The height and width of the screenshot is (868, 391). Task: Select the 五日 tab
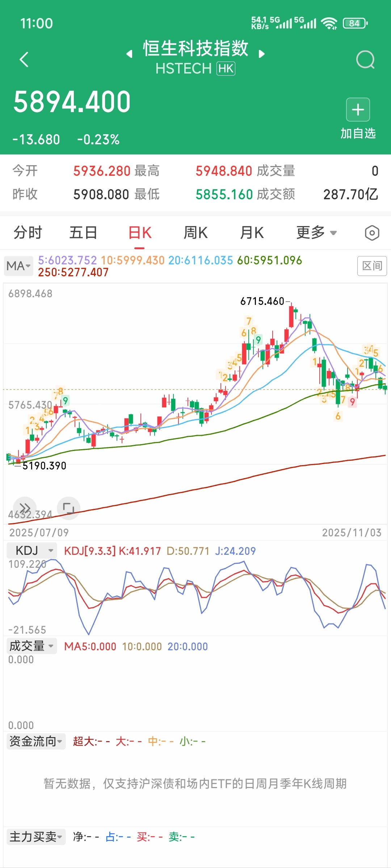[83, 233]
